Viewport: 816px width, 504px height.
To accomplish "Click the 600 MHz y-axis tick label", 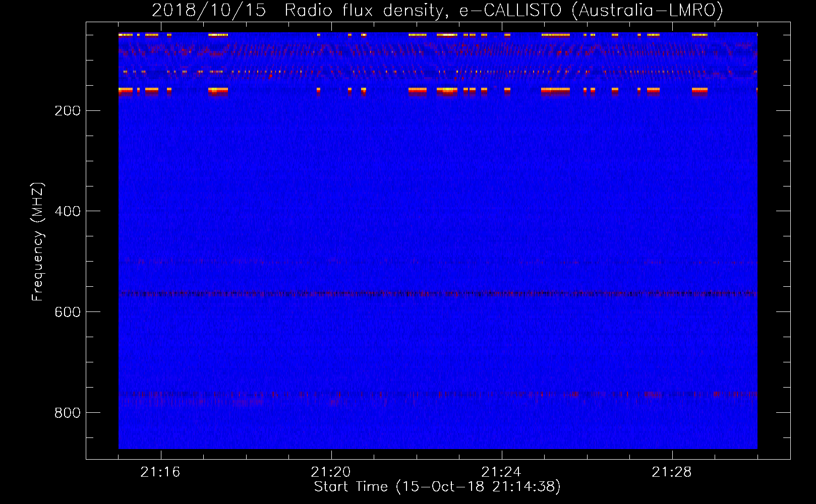I will 68,312.
